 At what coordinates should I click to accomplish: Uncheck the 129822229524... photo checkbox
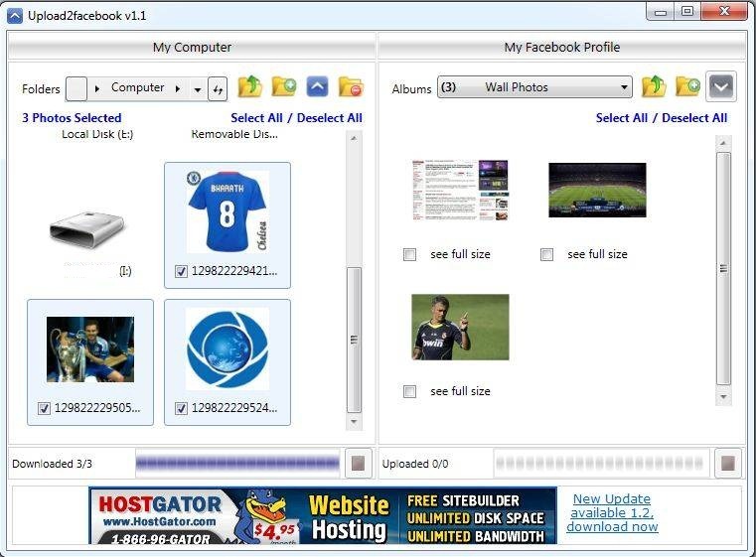[181, 409]
